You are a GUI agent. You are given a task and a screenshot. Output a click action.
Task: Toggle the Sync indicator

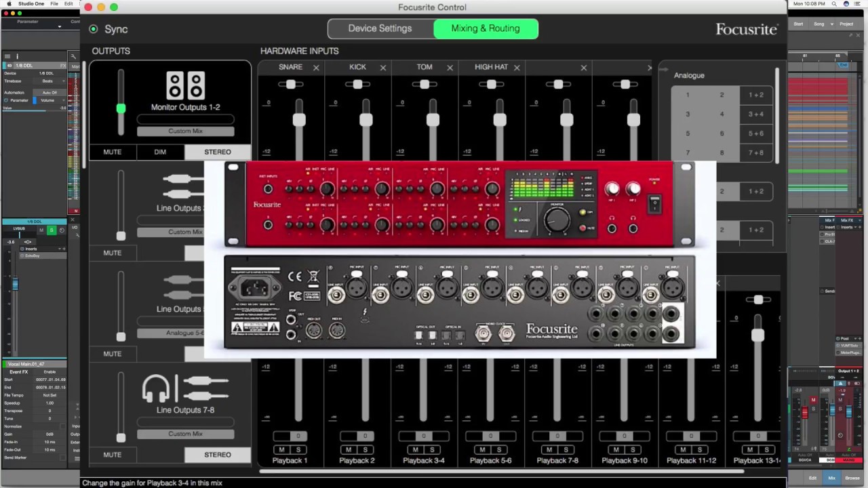94,29
